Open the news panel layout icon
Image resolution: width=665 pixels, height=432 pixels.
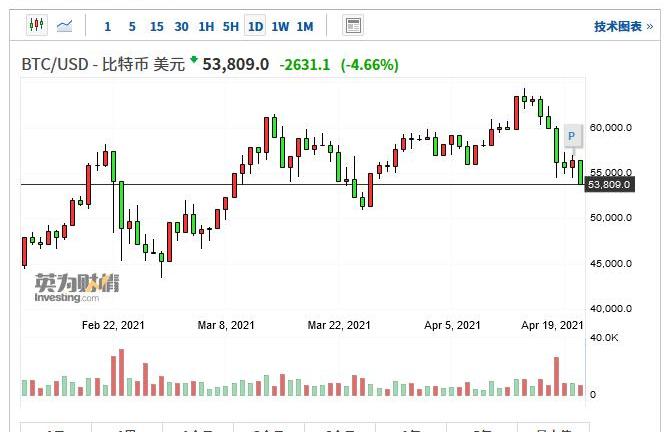click(352, 26)
